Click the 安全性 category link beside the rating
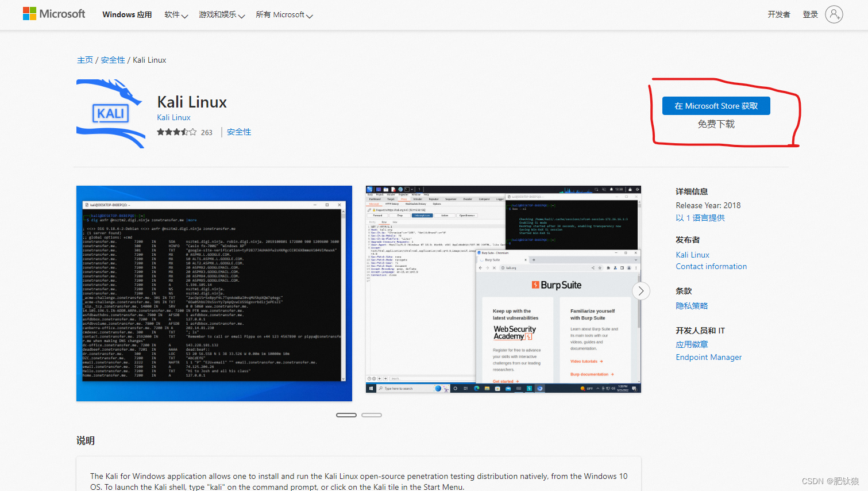868x491 pixels. point(239,132)
